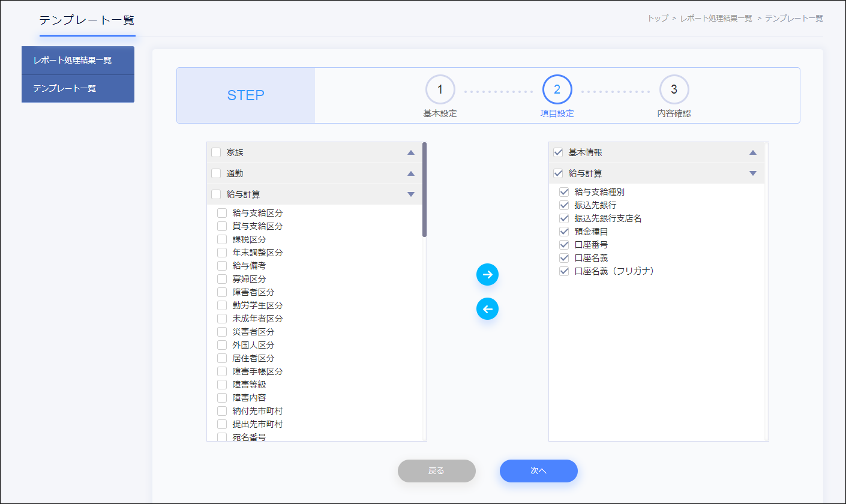Screen dimensions: 846x504
Task: Uncheck 口座番号 in the selected list
Action: tap(564, 245)
